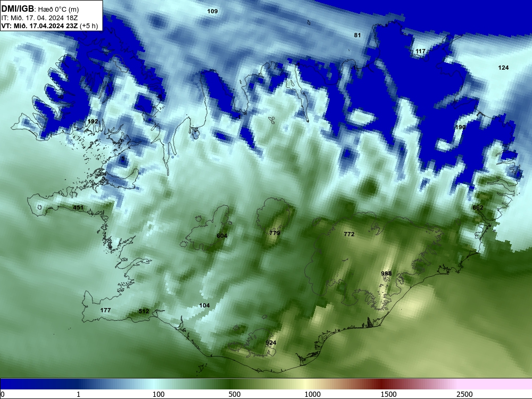This screenshot has width=532, height=399.
Task: Click the map value 451
Action: point(78,207)
